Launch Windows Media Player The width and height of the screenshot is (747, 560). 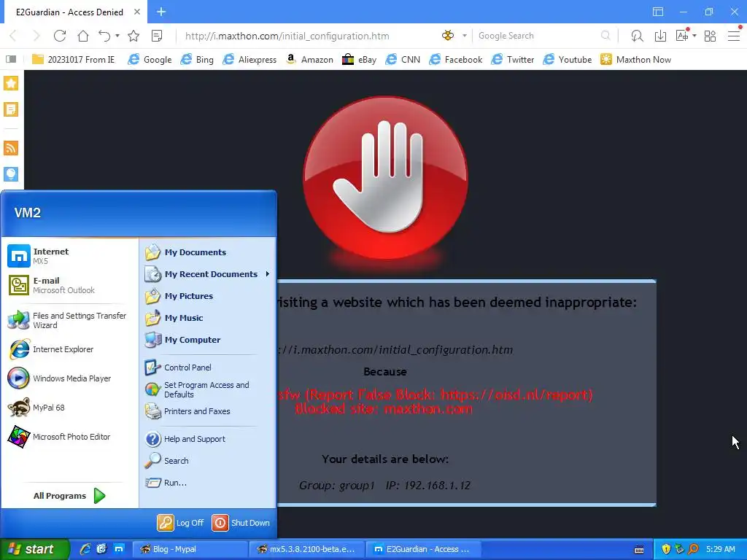[70, 378]
